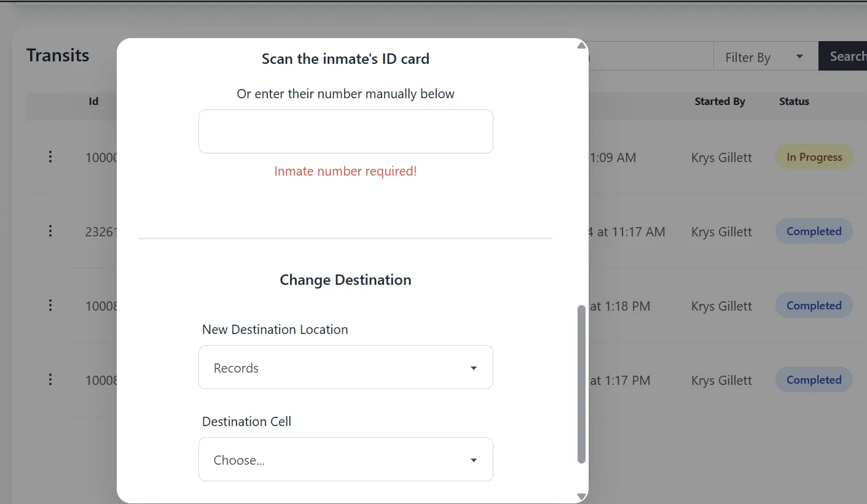Viewport: 867px width, 504px height.
Task: Open the Destination Cell Choose dropdown
Action: (x=346, y=459)
